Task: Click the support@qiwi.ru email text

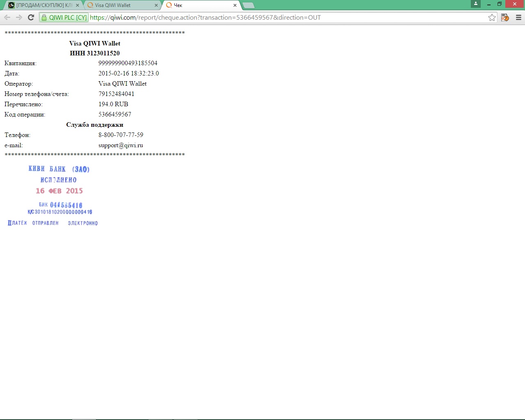Action: pyautogui.click(x=121, y=145)
